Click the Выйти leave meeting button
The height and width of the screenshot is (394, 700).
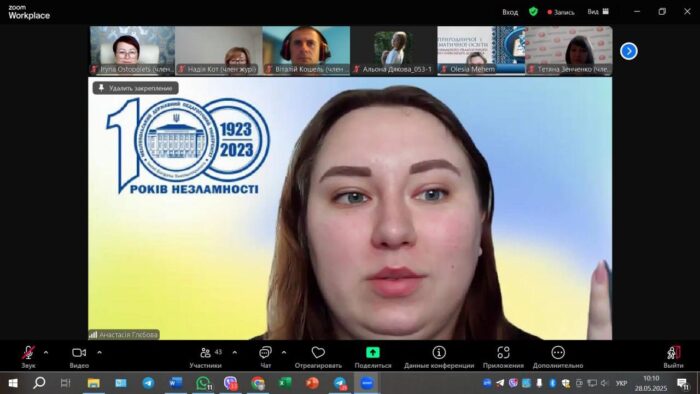pos(673,357)
